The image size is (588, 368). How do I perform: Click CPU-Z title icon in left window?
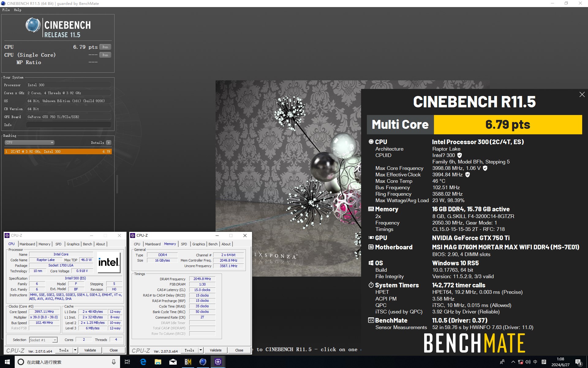click(7, 236)
